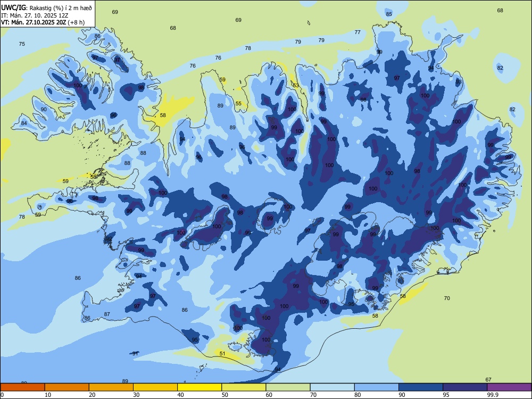Screen dimensions: 532x399
Task: Click the humidity value 85 on the map
Action: click(389, 14)
